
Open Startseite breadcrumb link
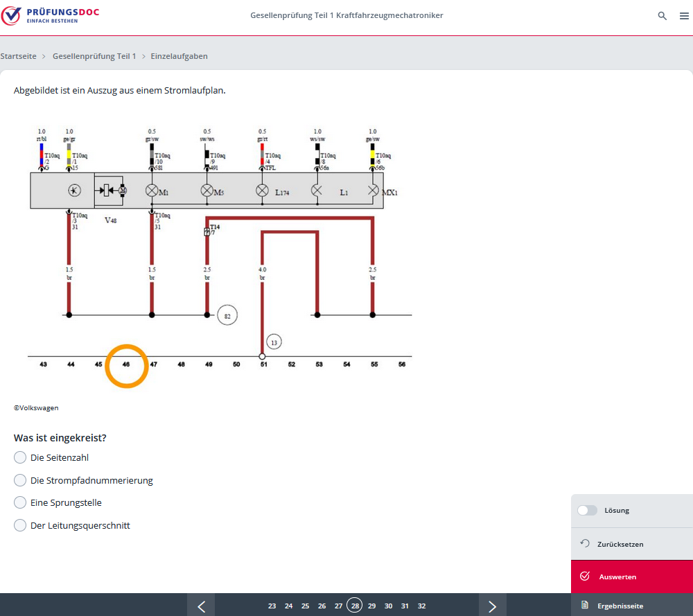point(19,56)
